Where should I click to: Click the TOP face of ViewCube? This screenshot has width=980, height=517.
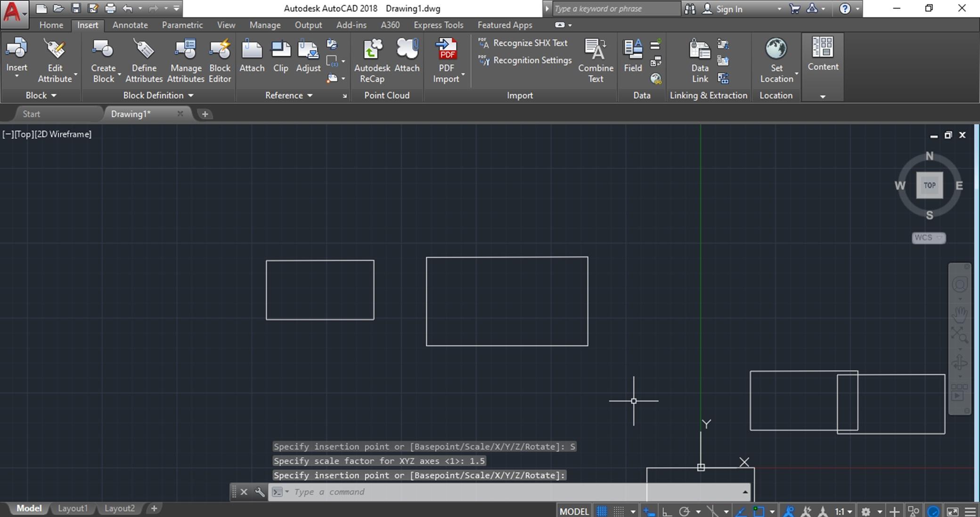pyautogui.click(x=930, y=185)
